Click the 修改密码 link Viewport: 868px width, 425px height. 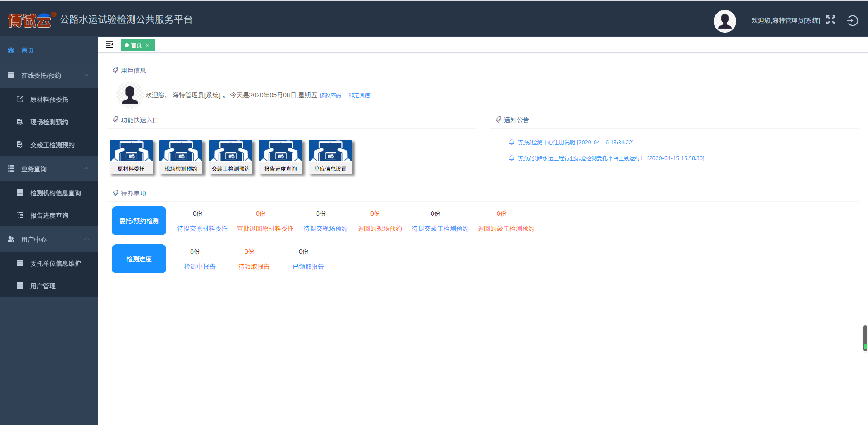click(x=330, y=96)
